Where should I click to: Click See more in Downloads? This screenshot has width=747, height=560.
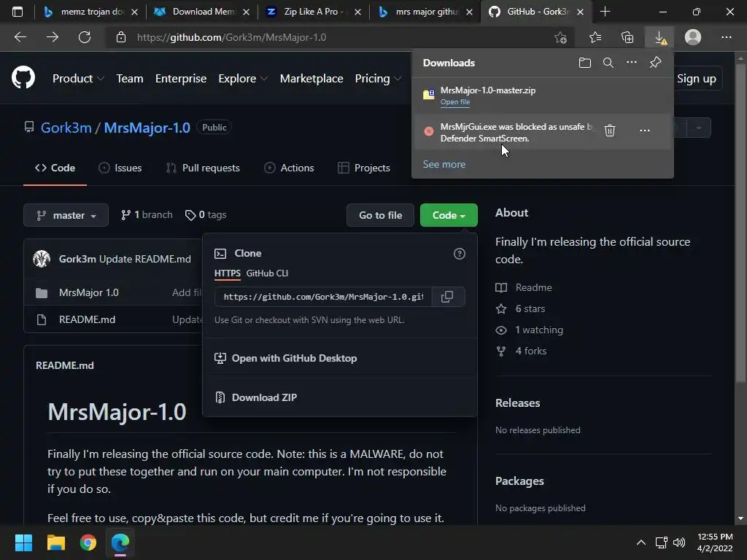point(444,164)
